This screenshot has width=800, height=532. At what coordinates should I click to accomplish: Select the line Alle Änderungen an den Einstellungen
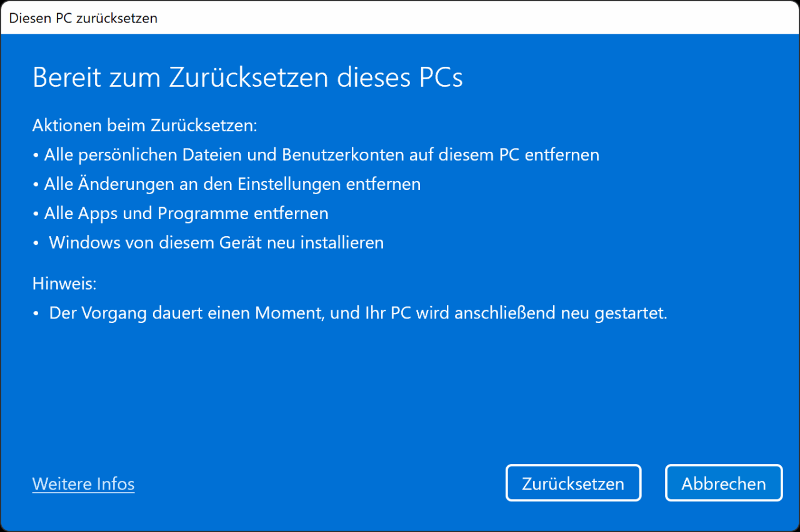(x=232, y=184)
